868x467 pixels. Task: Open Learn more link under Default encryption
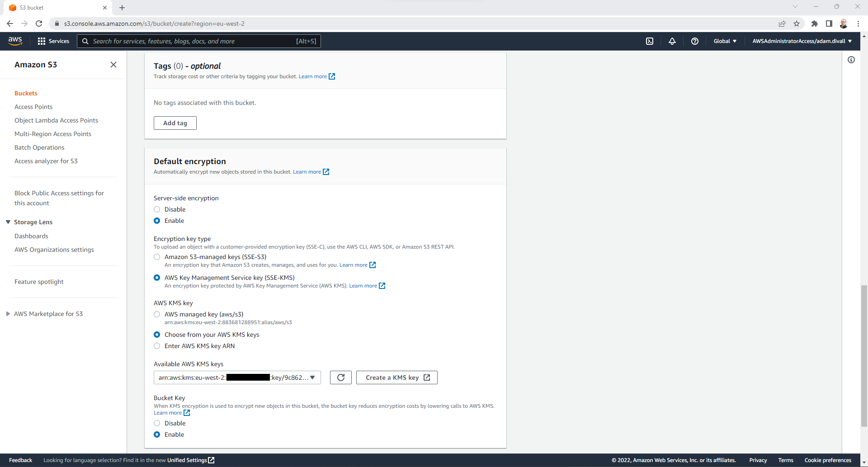pos(311,172)
